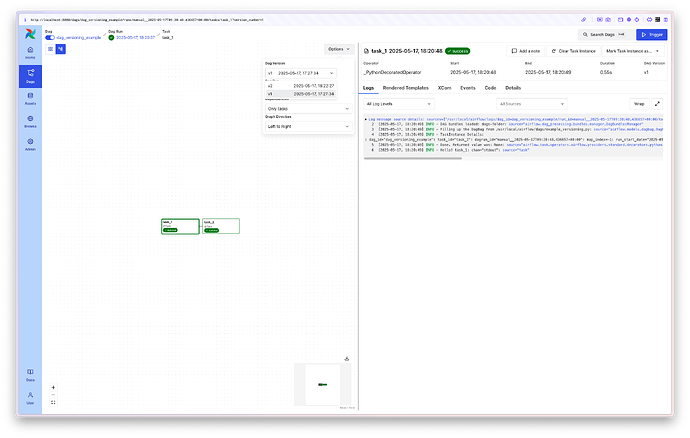Screen dimensions: 690x438
Task: Toggle Wrap for log lines
Action: (638, 103)
